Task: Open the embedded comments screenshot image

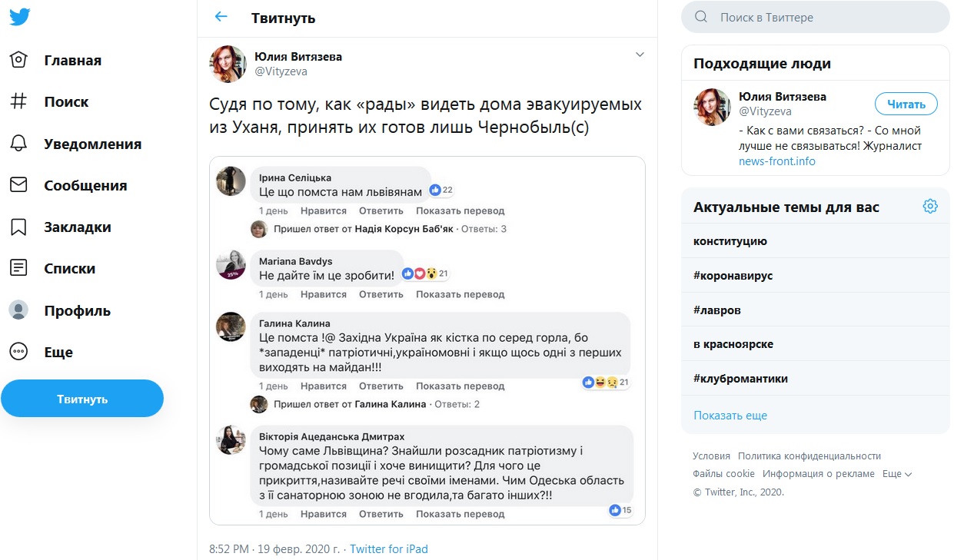Action: coord(427,340)
